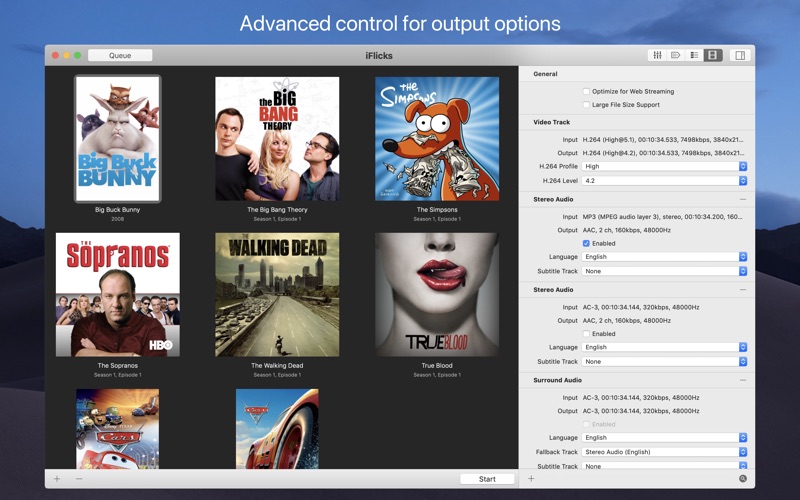Select The Simpsons poster

coord(437,139)
